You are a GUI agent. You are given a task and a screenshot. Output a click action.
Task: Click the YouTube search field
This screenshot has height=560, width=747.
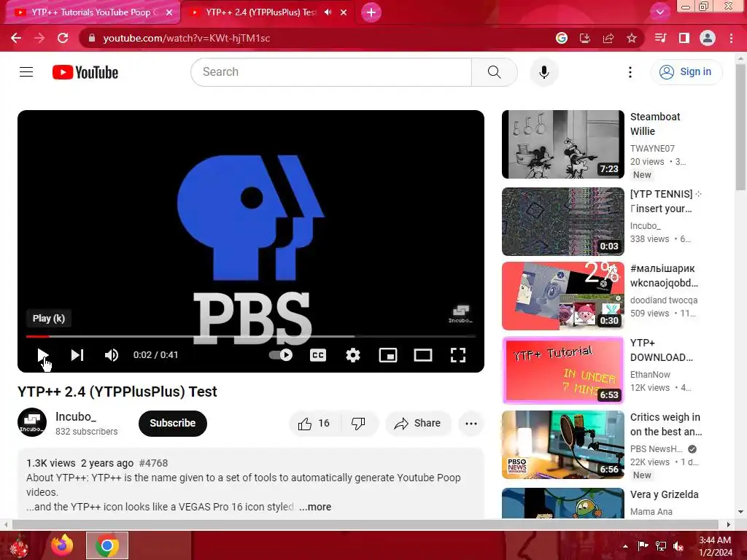[331, 72]
